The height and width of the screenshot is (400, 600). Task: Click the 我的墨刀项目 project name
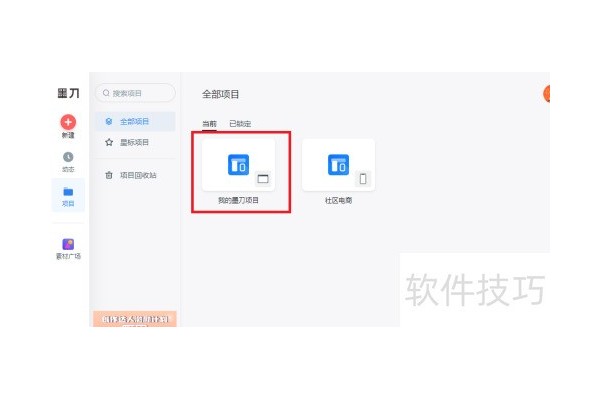(238, 200)
